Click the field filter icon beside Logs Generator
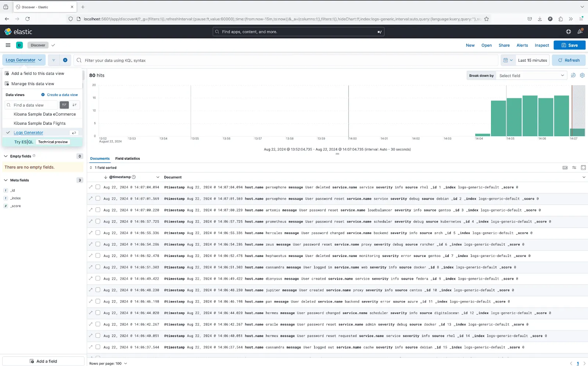Image resolution: width=588 pixels, height=366 pixels. pos(53,60)
